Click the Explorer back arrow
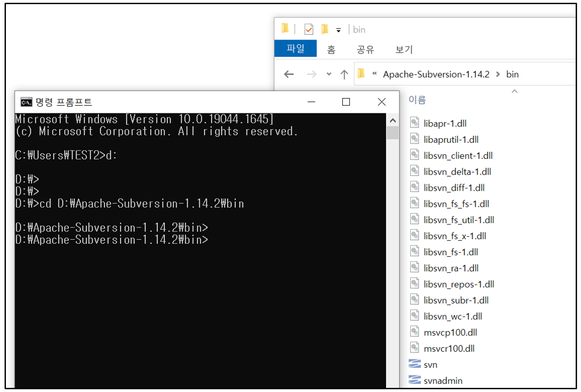 coord(288,74)
